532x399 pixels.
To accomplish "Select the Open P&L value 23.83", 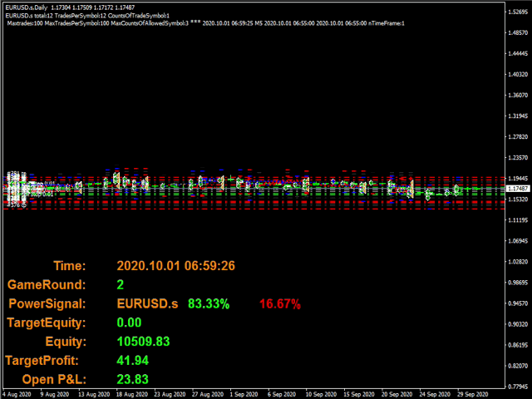I will 134,380.
